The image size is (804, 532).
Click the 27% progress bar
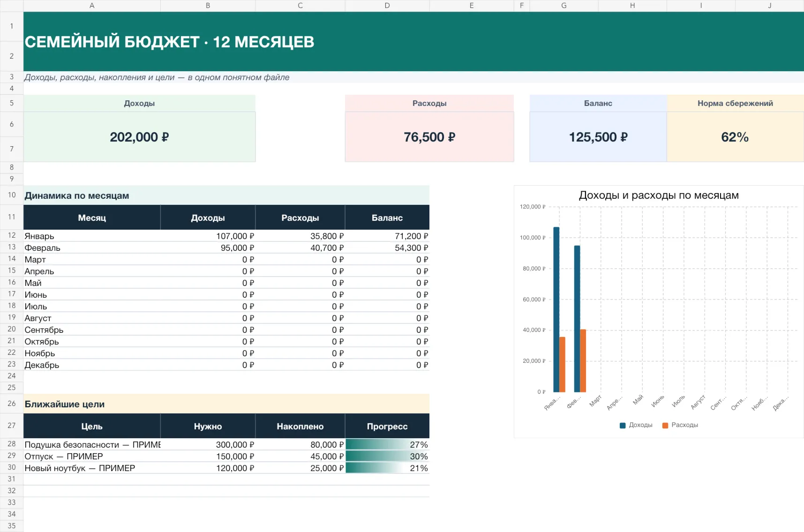tap(387, 444)
